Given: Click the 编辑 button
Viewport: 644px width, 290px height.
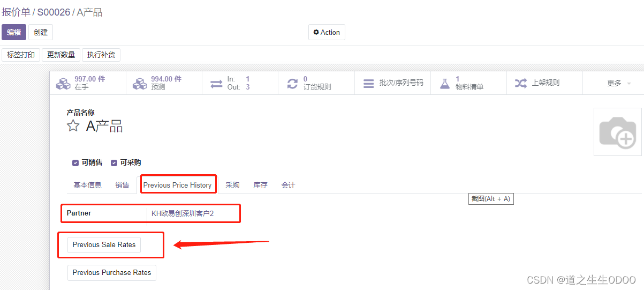Looking at the screenshot, I should 14,32.
